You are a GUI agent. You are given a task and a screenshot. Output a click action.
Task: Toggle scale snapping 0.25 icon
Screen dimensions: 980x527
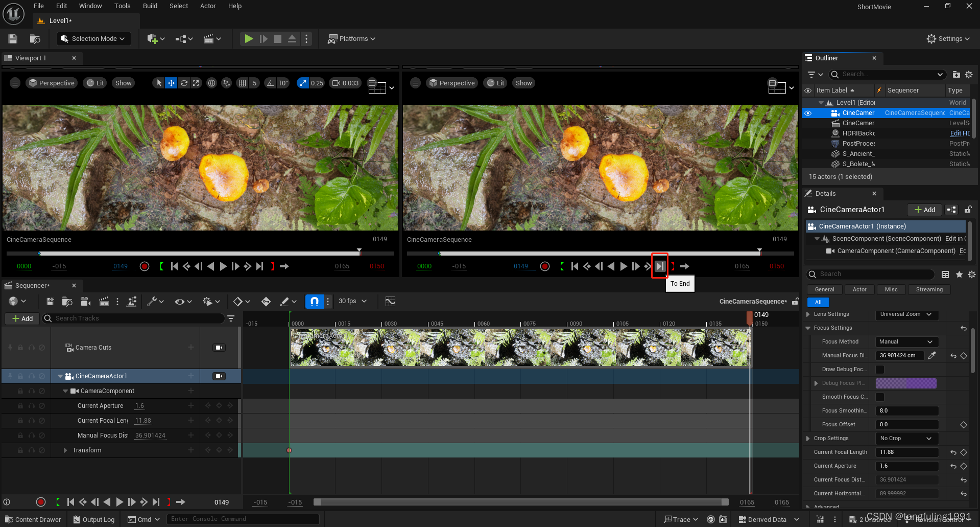point(303,83)
